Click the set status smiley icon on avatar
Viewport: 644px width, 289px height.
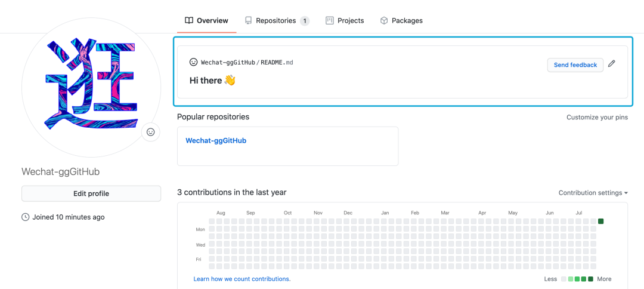click(x=150, y=132)
